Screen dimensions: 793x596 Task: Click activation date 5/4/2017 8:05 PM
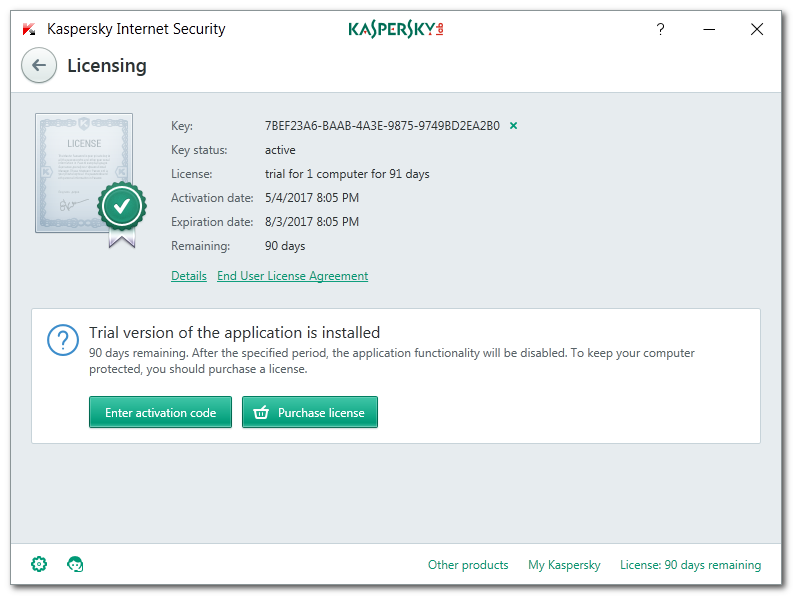(312, 198)
